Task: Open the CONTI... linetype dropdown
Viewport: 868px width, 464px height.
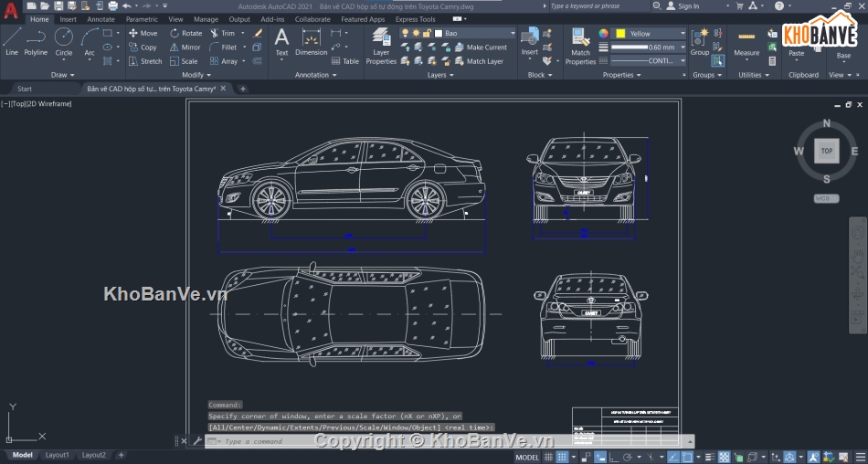Action: click(x=650, y=61)
